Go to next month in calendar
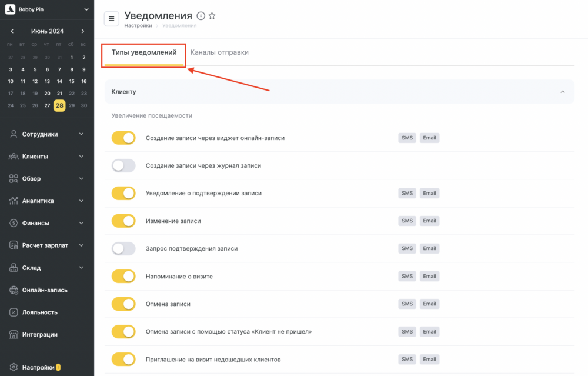This screenshot has height=376, width=588. (x=83, y=31)
